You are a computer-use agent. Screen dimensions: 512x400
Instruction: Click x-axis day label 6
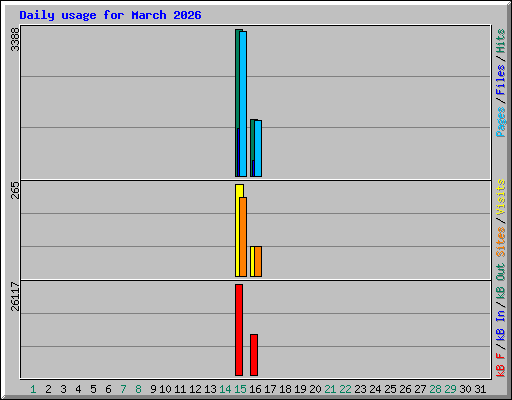108,389
